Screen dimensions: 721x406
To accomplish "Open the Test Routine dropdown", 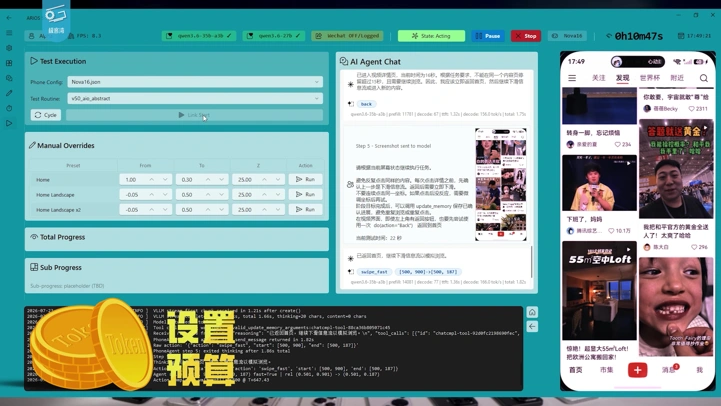I will tap(195, 98).
